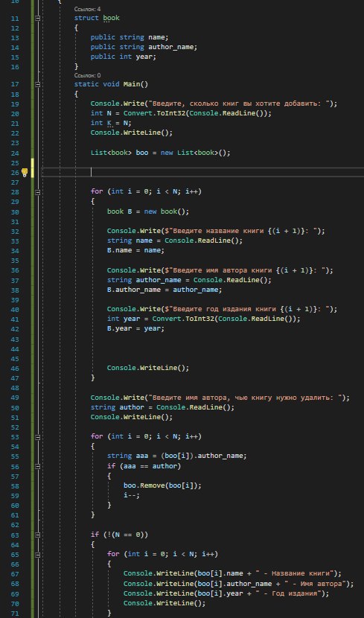
Task: Collapse the if (!(N == 0)) block
Action: (38, 535)
